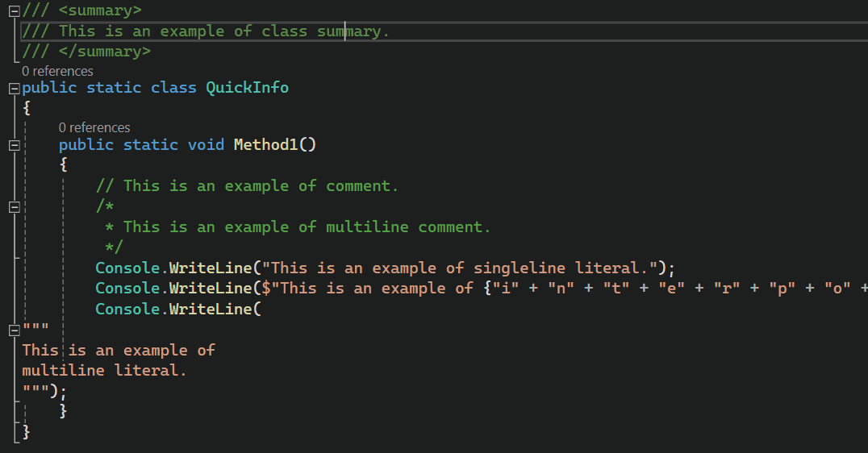
Task: Collapse the summary comment block
Action: coord(13,10)
